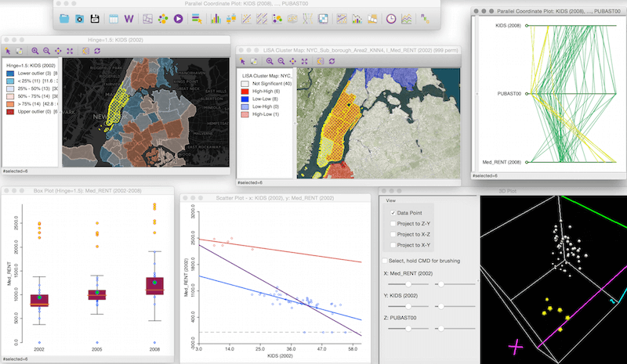Screen dimensions: 627x364
Task: Click the left slider under X: Med_RENT (2002)
Action: 409,283
